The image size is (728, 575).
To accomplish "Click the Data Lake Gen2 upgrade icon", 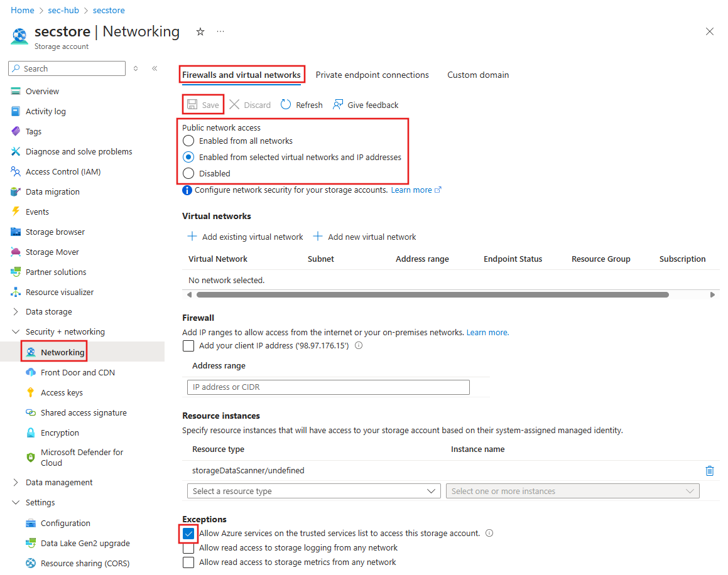I will coord(31,543).
